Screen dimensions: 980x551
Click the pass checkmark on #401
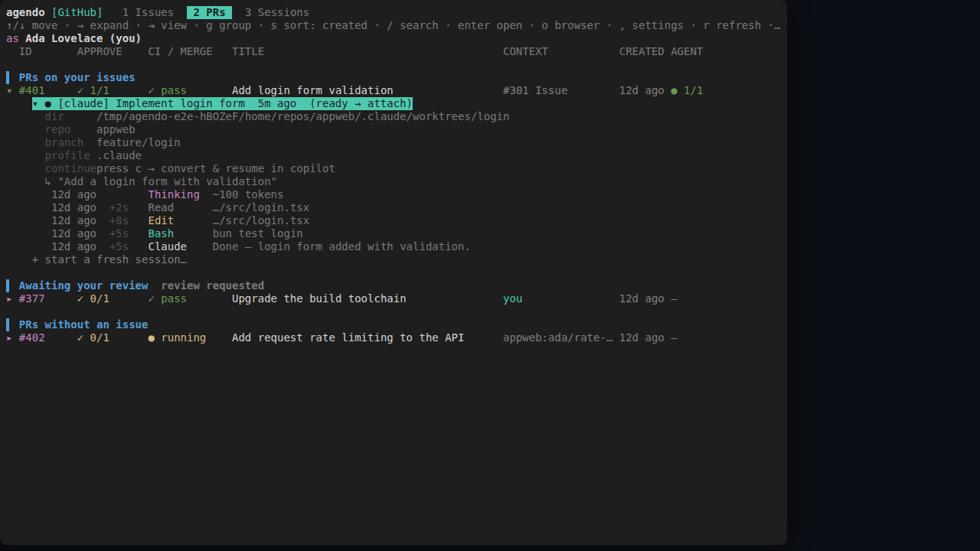pyautogui.click(x=152, y=90)
